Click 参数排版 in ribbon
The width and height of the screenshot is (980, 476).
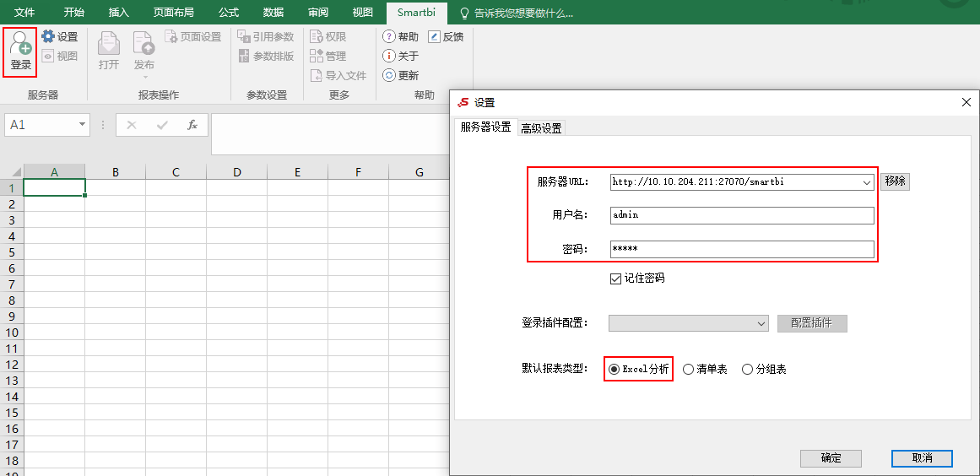266,57
